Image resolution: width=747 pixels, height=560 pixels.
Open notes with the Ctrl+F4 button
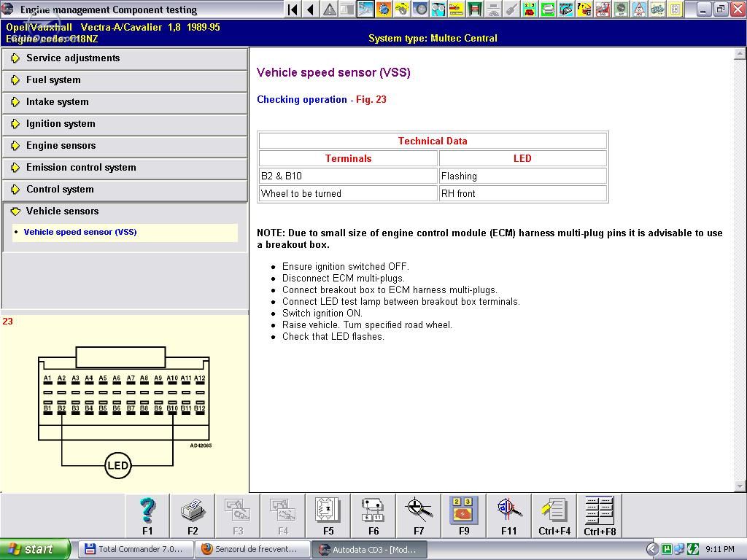click(x=554, y=516)
